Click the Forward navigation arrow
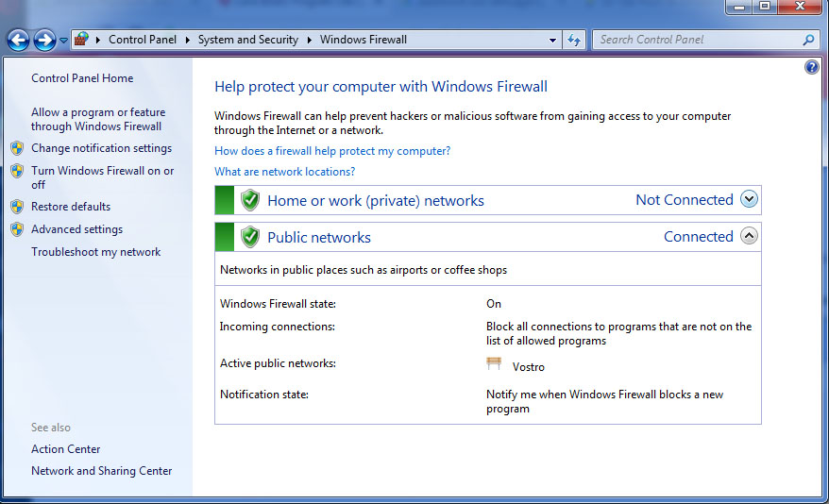Screen dimensions: 829x504 pyautogui.click(x=45, y=40)
